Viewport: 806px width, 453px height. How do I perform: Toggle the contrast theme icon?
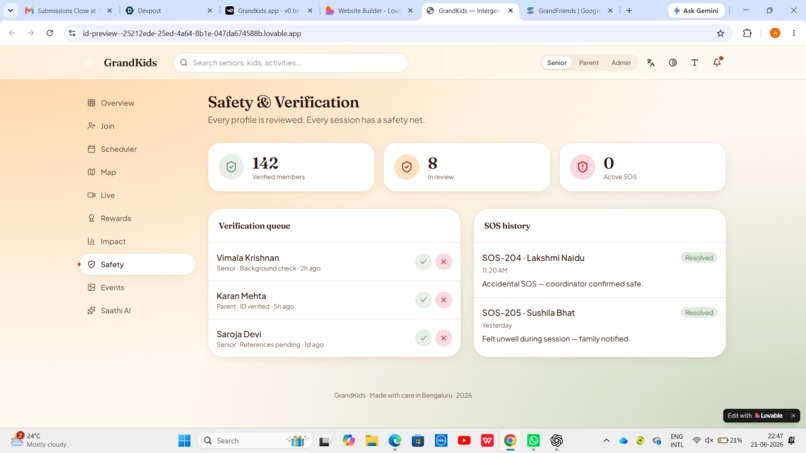[673, 63]
